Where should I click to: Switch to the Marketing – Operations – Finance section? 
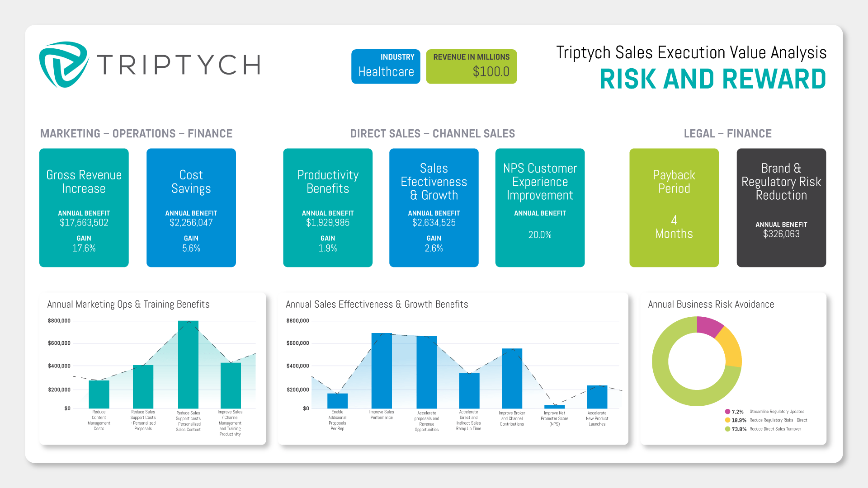(137, 133)
